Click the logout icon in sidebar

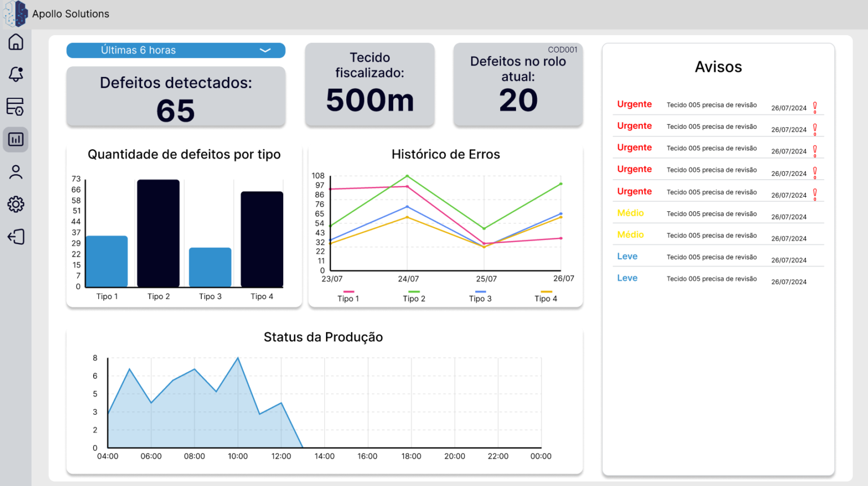pyautogui.click(x=16, y=237)
